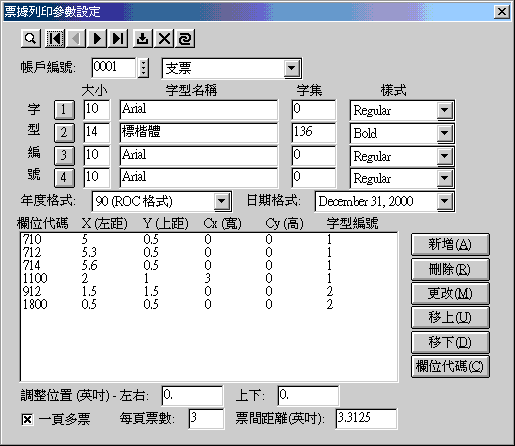
Task: Click the 票間距離 input field
Action: 366,418
